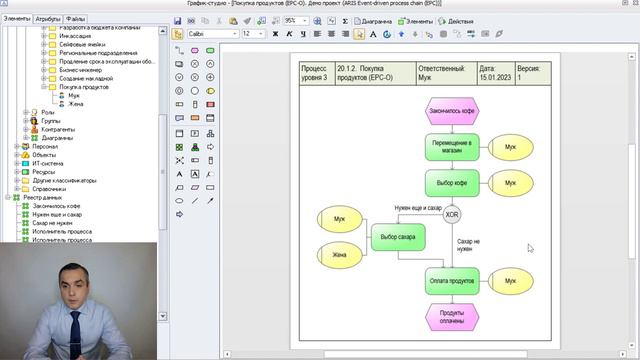Select Жена in the tree
Screen dimensions: 640x360
coord(76,104)
